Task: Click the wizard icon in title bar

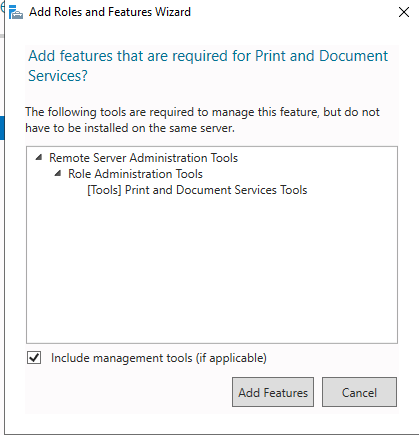Action: point(16,13)
